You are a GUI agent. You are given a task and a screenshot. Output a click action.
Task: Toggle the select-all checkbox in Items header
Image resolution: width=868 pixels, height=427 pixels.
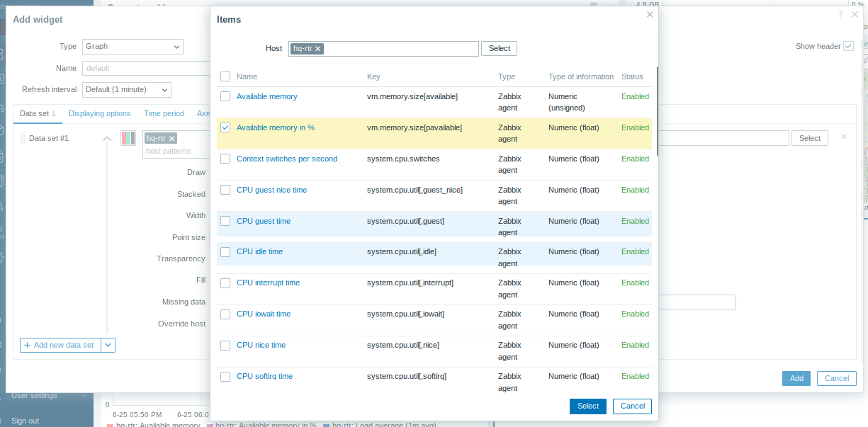[x=225, y=76]
